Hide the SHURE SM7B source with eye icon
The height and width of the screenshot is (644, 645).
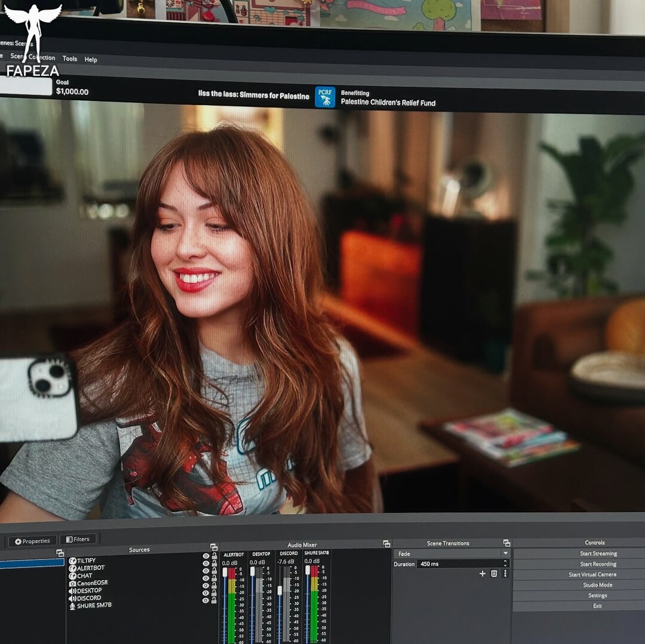(x=205, y=600)
